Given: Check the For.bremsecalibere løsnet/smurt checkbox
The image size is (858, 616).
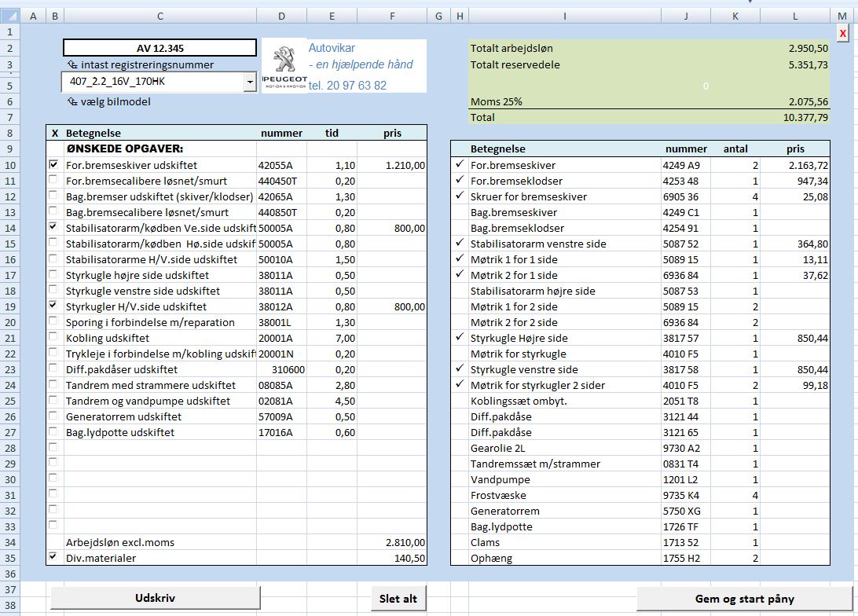Looking at the screenshot, I should click(x=53, y=179).
